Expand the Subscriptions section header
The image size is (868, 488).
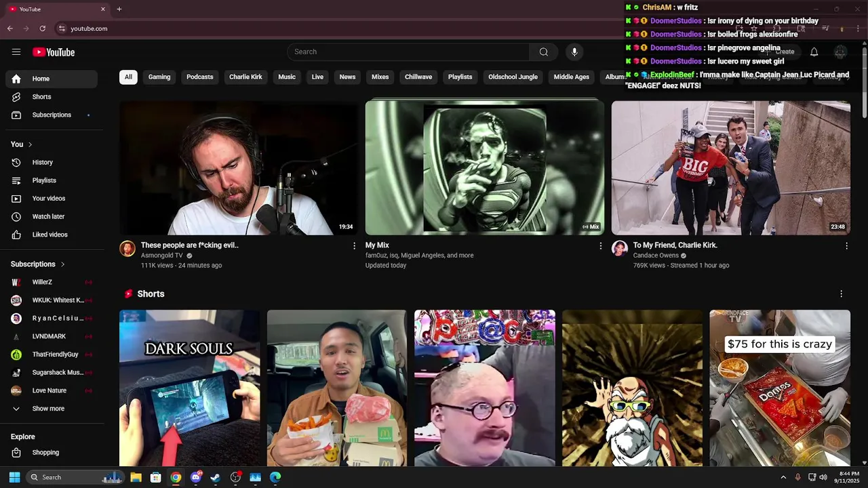pyautogui.click(x=38, y=264)
